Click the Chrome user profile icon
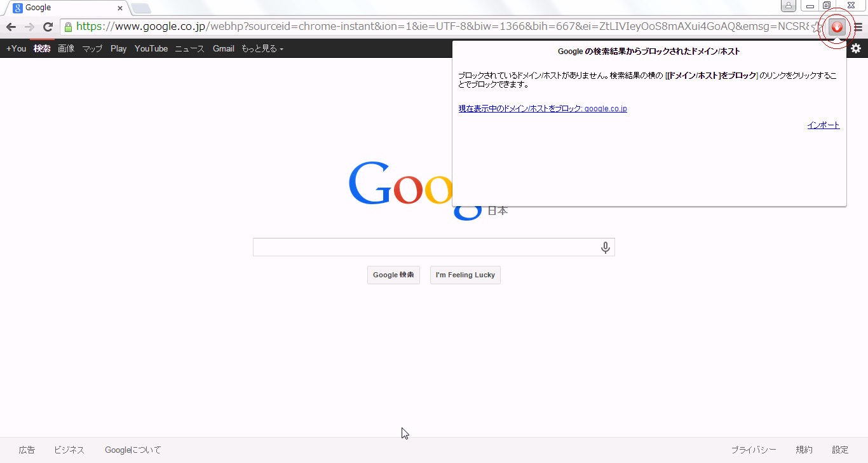Viewport: 868px width, 463px height. click(x=788, y=6)
